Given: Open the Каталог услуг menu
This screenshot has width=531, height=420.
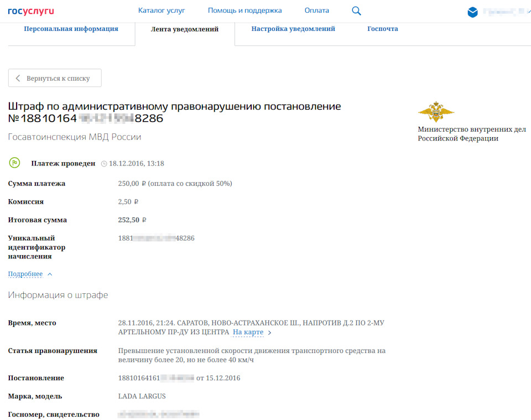Looking at the screenshot, I should pos(162,11).
